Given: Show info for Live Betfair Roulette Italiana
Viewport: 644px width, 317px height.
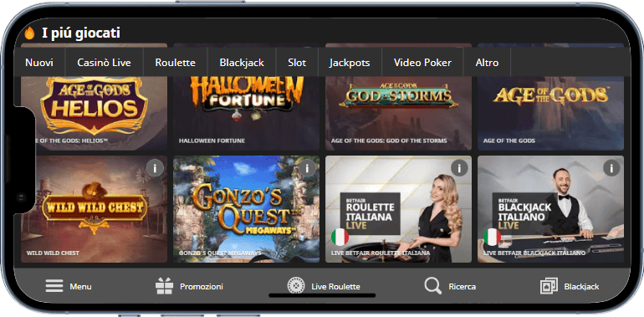Looking at the screenshot, I should [x=459, y=168].
